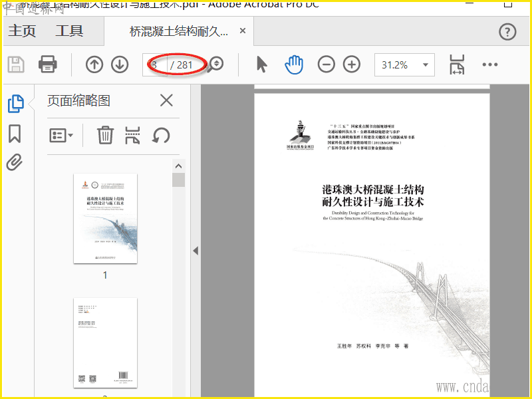
Task: Switch to the 工具 tab
Action: tap(69, 31)
